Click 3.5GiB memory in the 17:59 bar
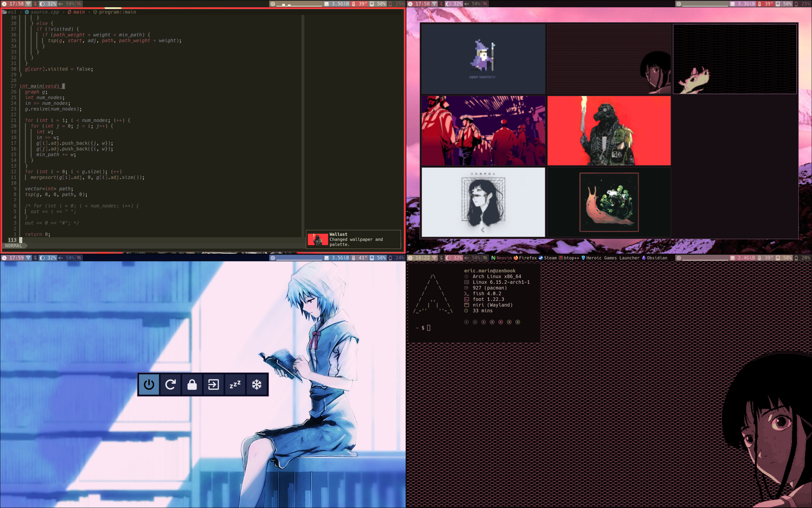This screenshot has width=812, height=508. point(337,258)
